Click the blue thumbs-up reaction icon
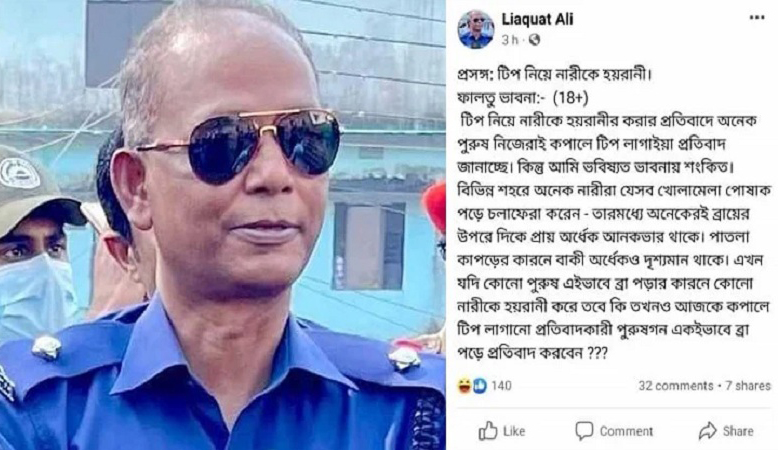The image size is (778, 450). (x=479, y=386)
